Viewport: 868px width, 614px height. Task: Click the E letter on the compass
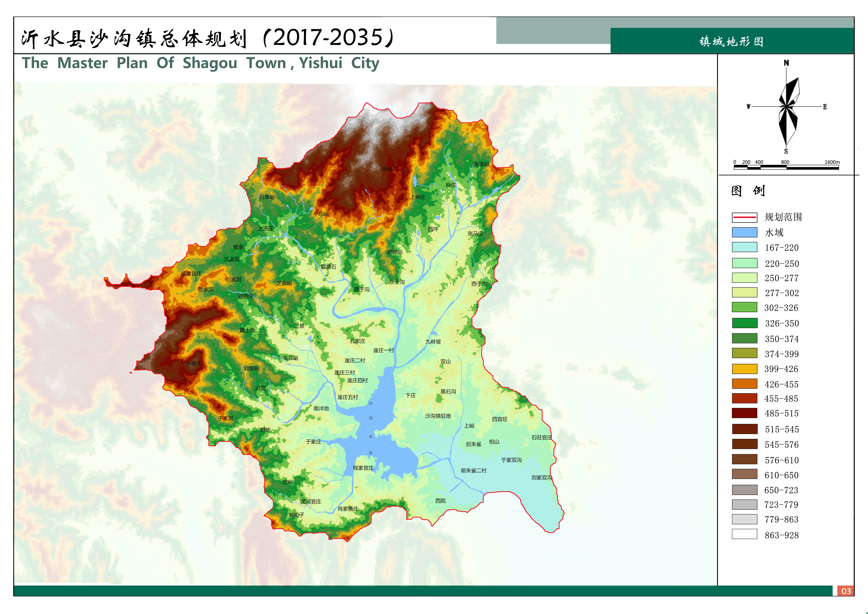click(x=825, y=107)
